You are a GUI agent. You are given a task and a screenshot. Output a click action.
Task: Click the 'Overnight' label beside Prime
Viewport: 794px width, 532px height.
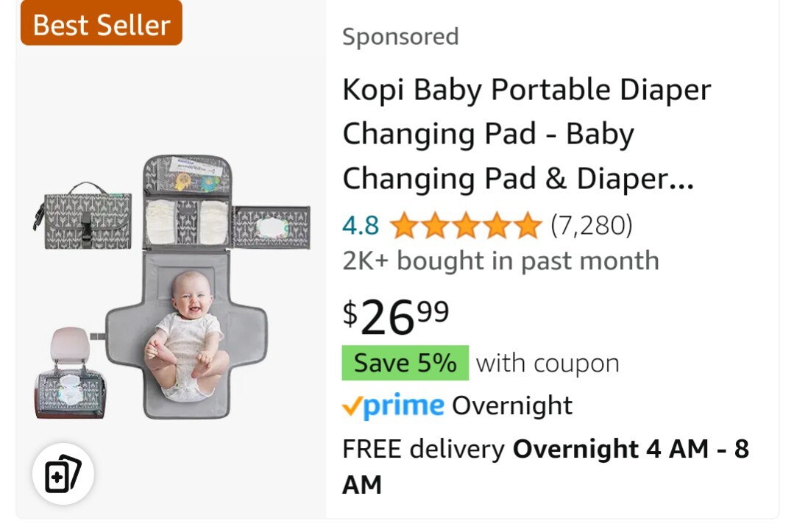[512, 405]
